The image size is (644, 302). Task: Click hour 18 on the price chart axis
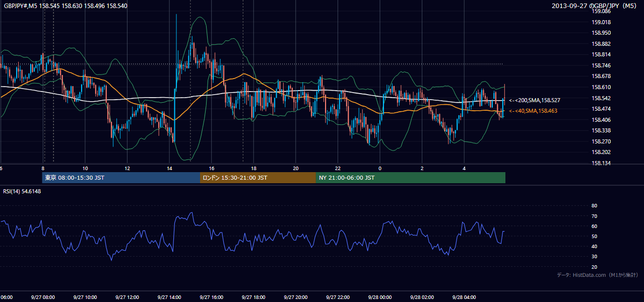pyautogui.click(x=253, y=169)
